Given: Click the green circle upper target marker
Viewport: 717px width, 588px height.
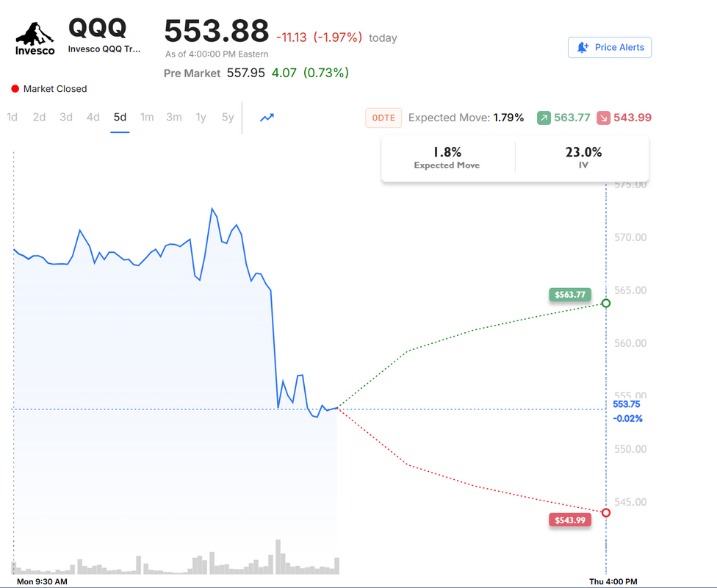Looking at the screenshot, I should click(606, 304).
